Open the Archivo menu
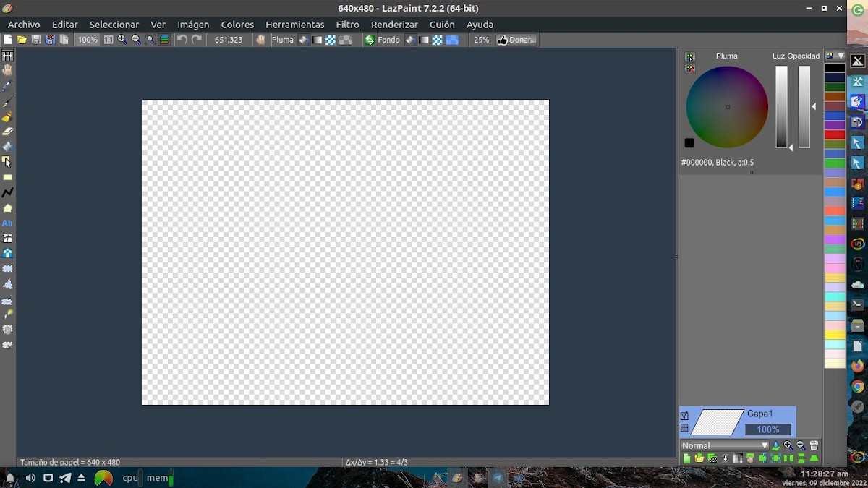Screen dimensions: 868x488 24,25
